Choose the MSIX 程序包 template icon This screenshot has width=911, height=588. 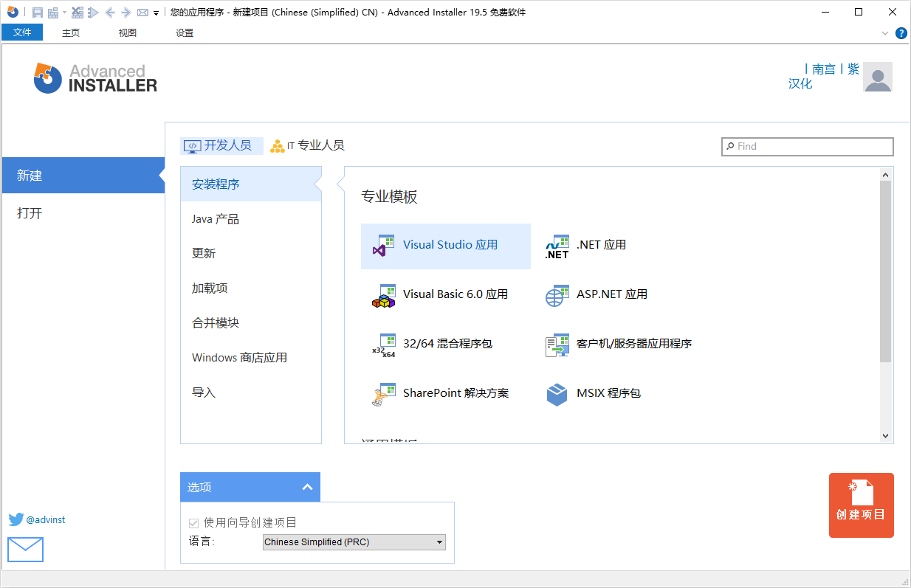click(x=557, y=394)
